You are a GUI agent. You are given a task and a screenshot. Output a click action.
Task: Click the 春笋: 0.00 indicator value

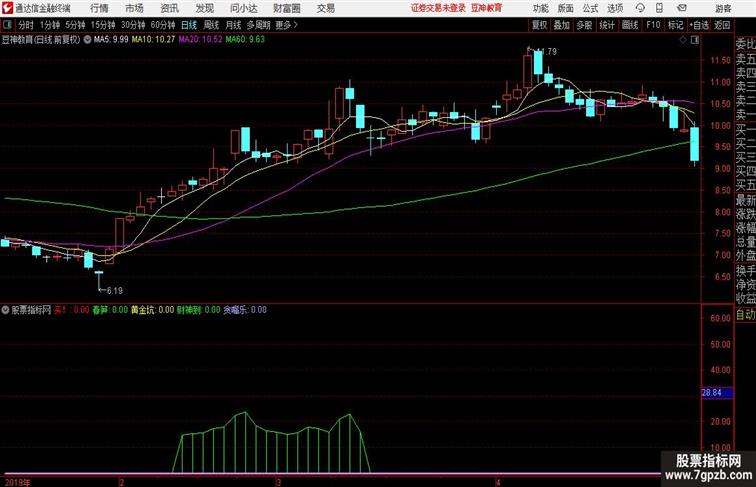pyautogui.click(x=110, y=310)
